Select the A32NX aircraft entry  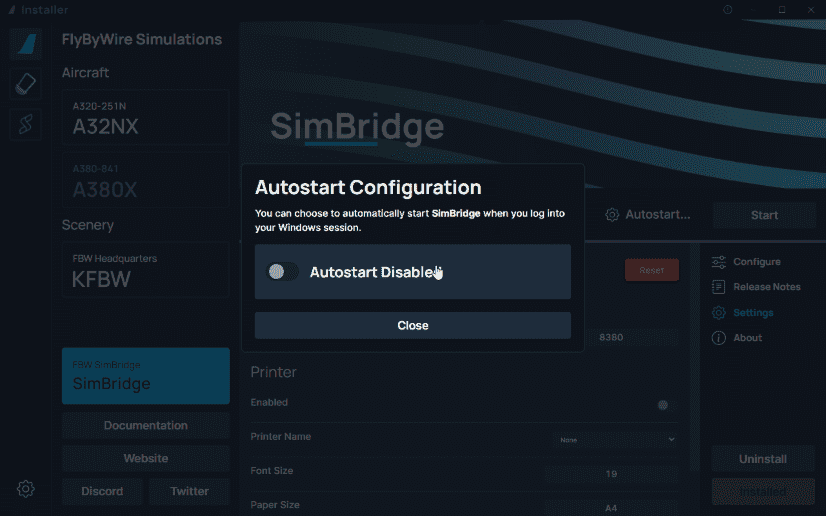click(x=146, y=118)
